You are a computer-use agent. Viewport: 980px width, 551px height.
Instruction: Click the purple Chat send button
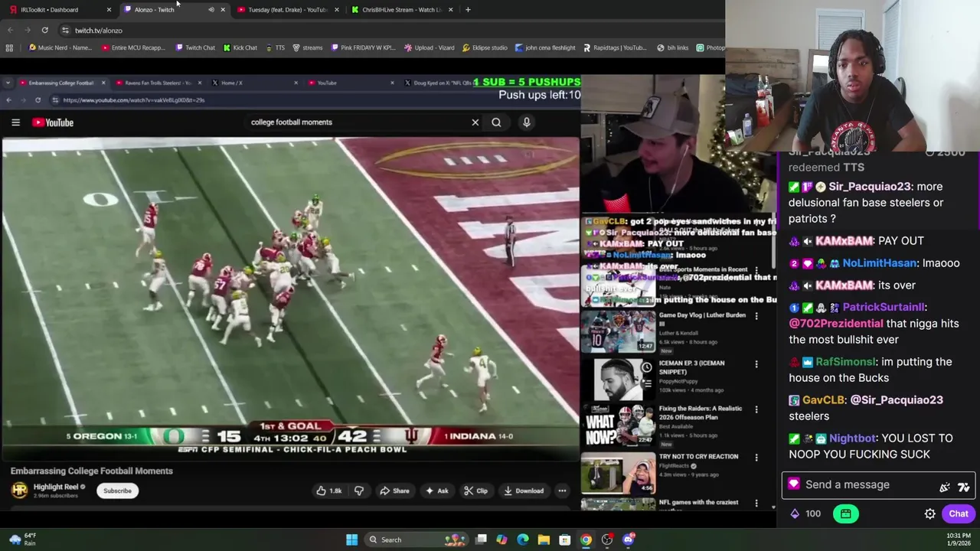[958, 514]
